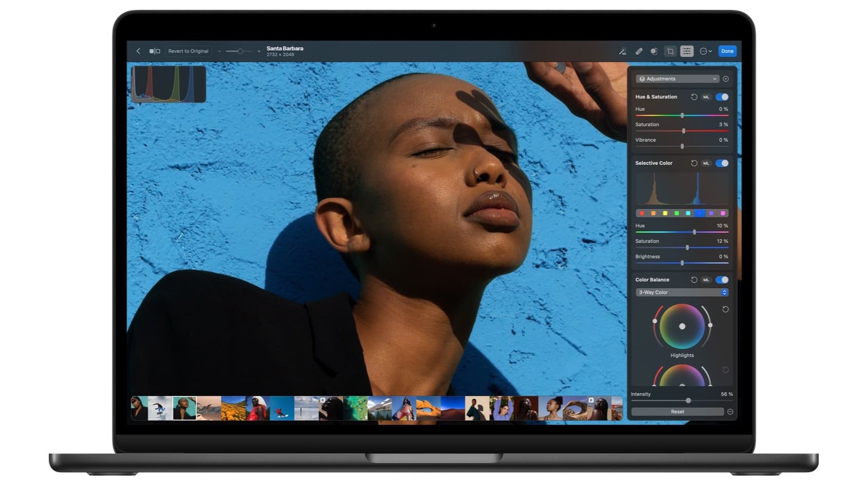Reset Hue & Saturation with its revert arrow

[x=693, y=97]
